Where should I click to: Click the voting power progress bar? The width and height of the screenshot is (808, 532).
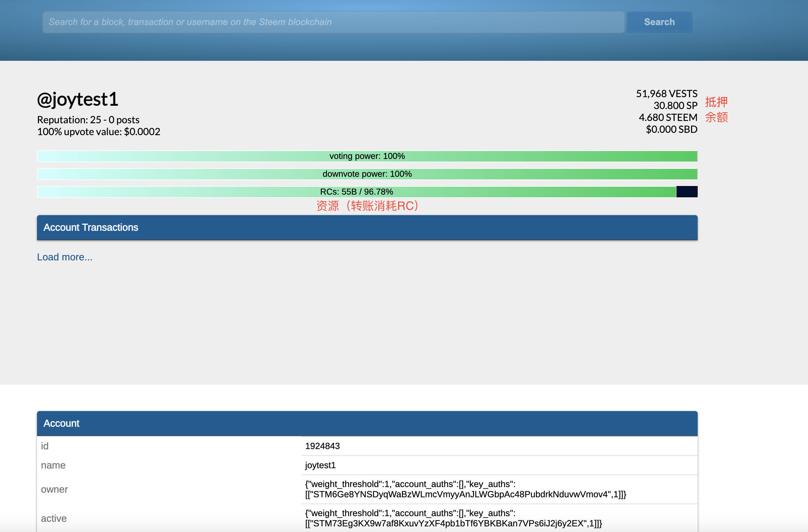[367, 156]
